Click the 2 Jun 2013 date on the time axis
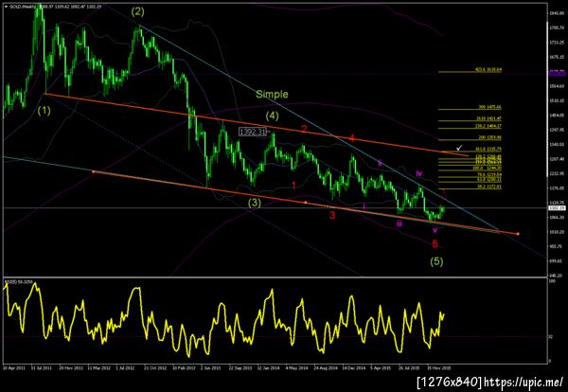The height and width of the screenshot is (392, 568). coord(211,367)
